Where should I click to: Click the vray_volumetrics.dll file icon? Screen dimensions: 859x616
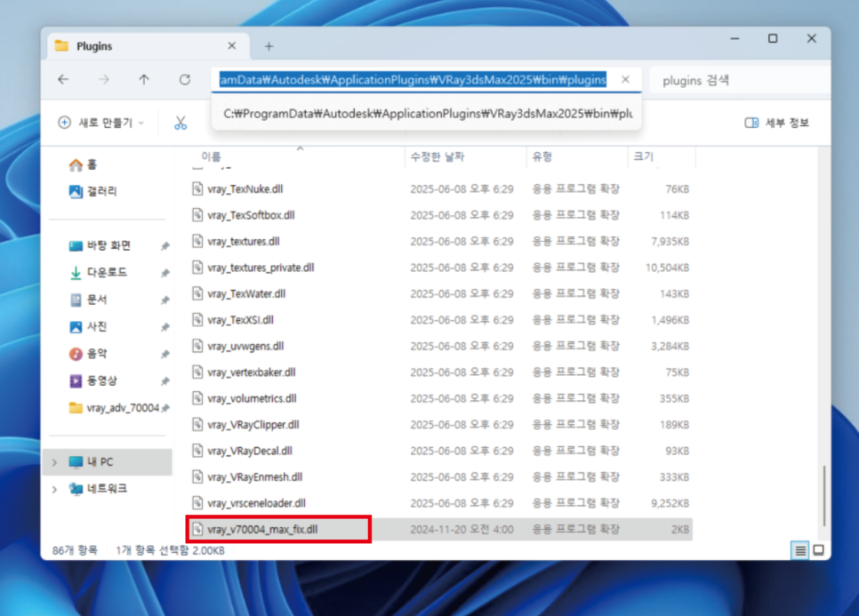tap(197, 398)
